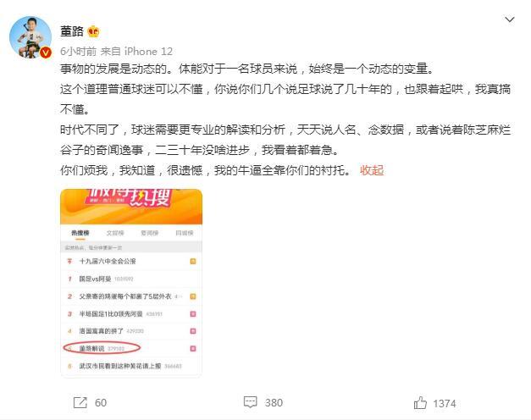Select the 文娱榜 tab in the image
Viewport: 531px width, 420px height.
[115, 233]
